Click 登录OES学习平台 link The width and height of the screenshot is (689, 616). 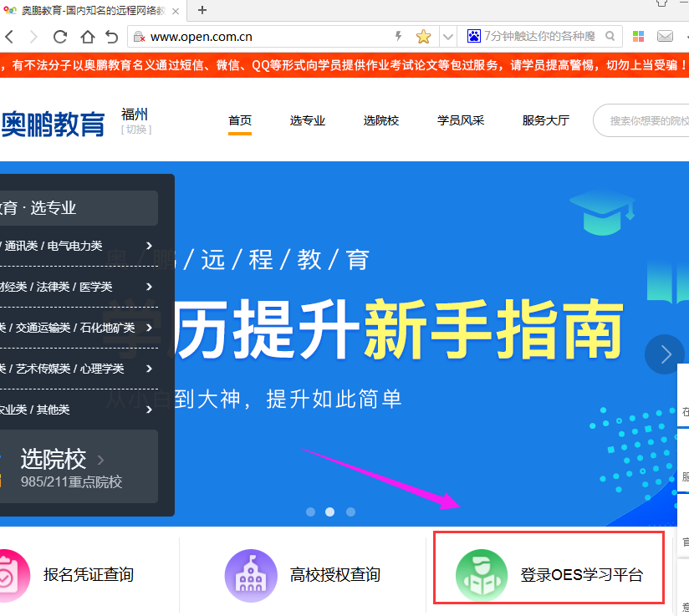[580, 575]
